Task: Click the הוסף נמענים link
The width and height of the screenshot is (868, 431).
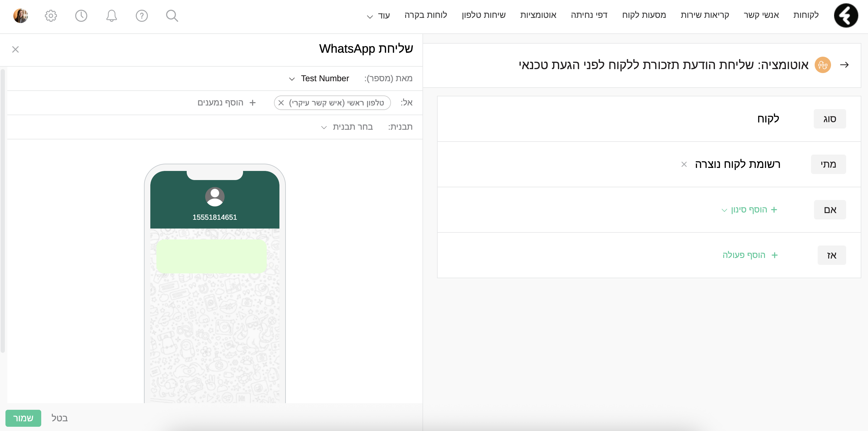Action: [220, 103]
